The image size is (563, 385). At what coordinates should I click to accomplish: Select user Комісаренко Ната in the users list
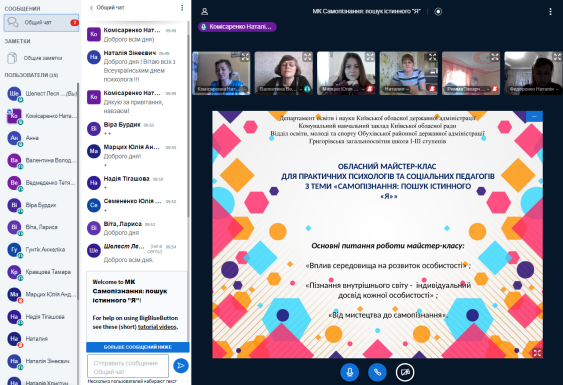(41, 116)
